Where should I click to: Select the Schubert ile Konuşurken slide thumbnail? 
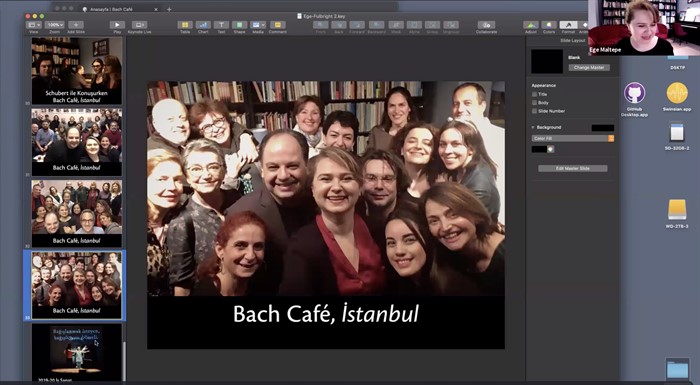pos(76,71)
